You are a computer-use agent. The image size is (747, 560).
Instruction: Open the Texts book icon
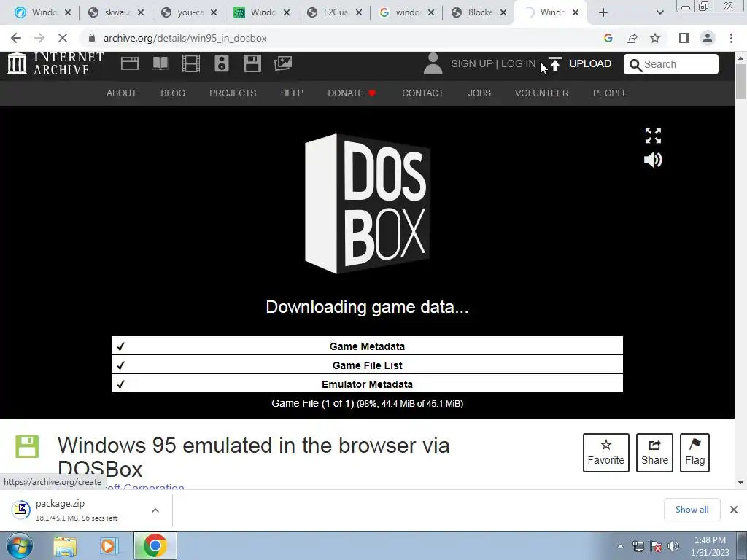point(160,63)
